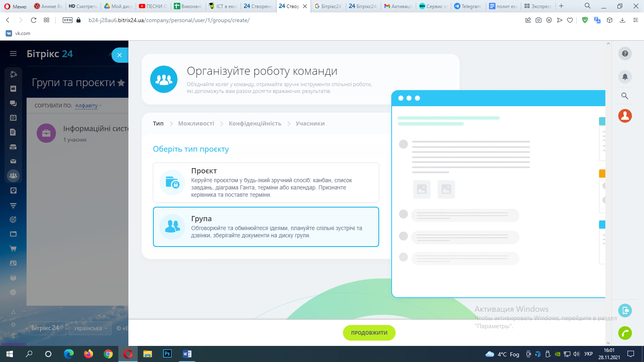
Task: Open the Bitrix24 help question icon
Action: [625, 53]
